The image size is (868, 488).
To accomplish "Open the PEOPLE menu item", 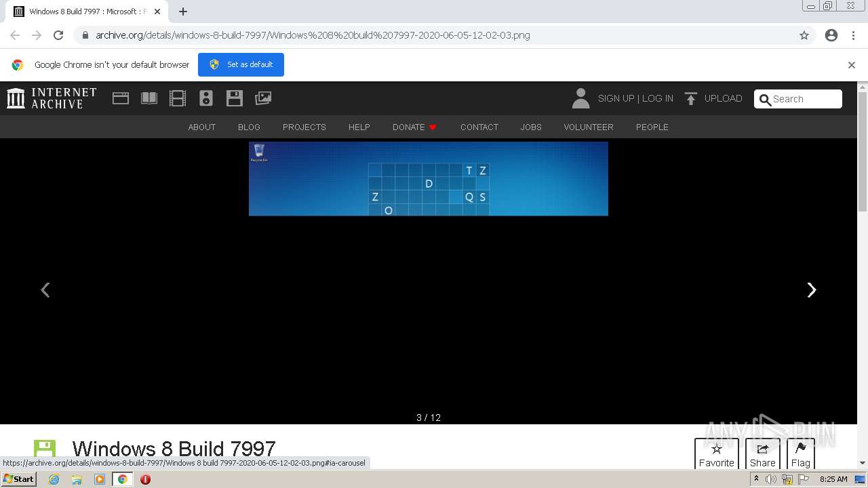I will (652, 127).
